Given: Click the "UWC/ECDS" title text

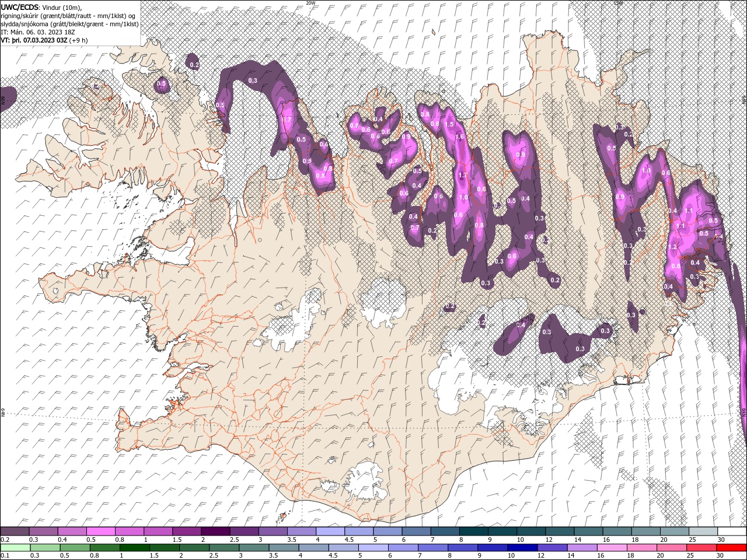Looking at the screenshot, I should (x=21, y=6).
